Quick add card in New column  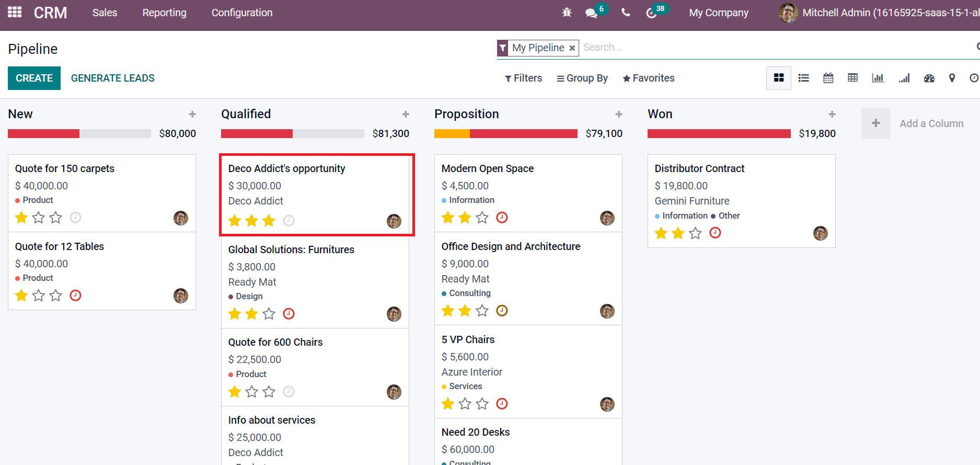tap(192, 114)
